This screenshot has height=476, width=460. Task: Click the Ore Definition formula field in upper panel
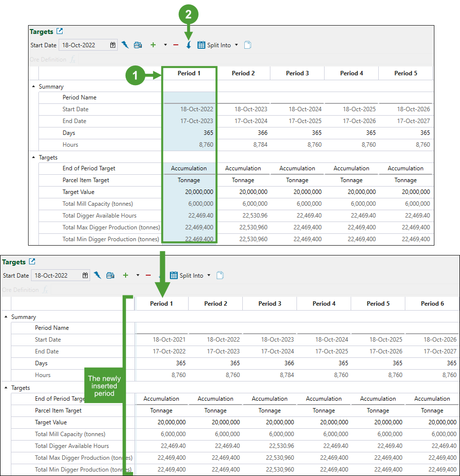256,59
